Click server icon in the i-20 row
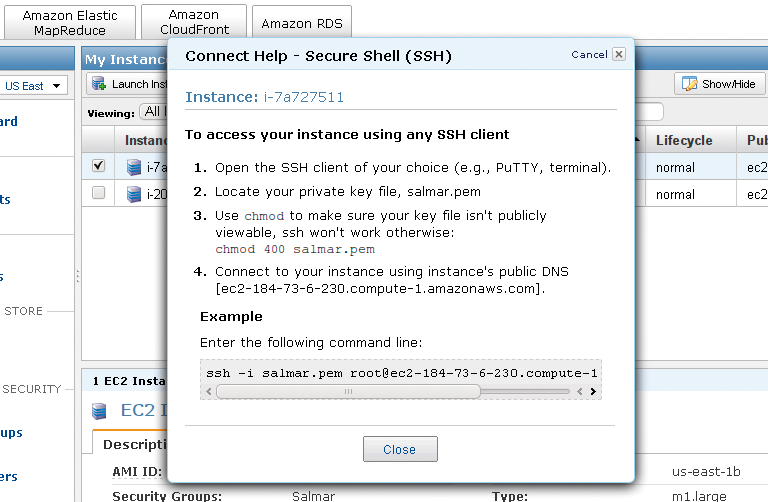The height and width of the screenshot is (502, 768). [x=134, y=194]
